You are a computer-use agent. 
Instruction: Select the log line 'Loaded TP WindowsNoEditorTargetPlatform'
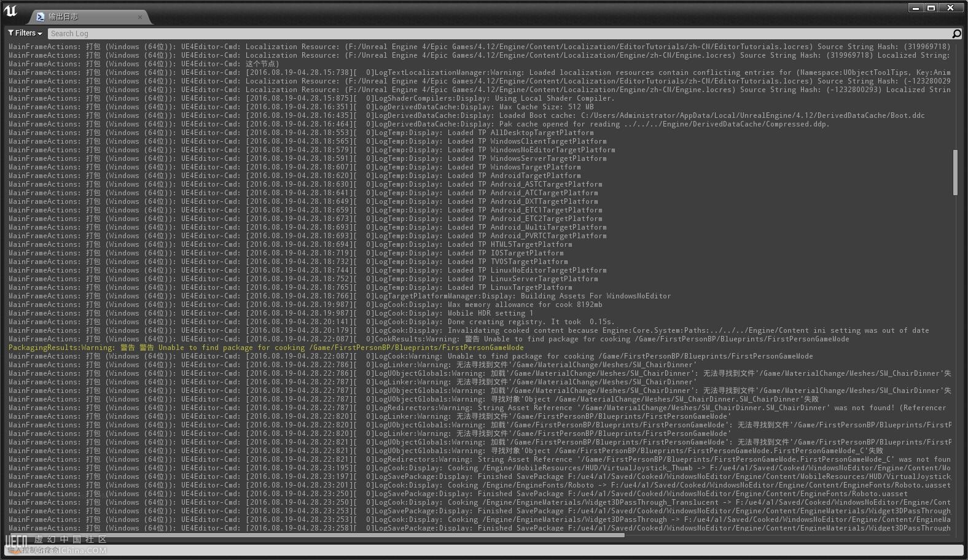pyautogui.click(x=311, y=150)
